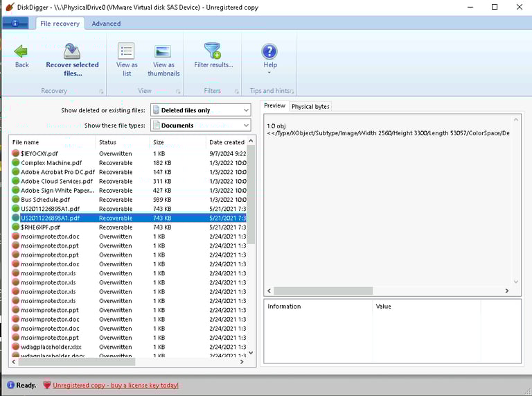Click preview pane scroll up arrow
This screenshot has width=532, height=396.
coord(515,119)
